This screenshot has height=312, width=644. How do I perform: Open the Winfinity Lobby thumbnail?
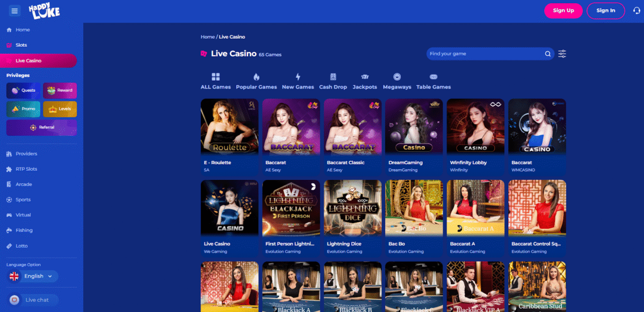(x=476, y=127)
